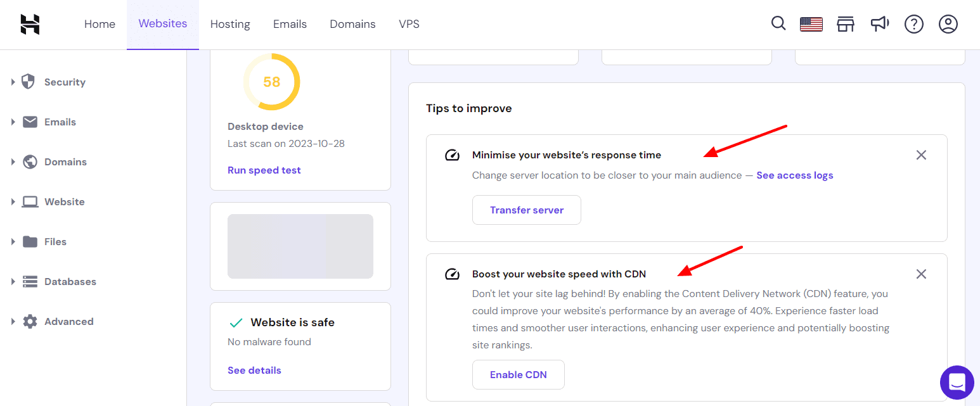The image size is (980, 406).
Task: Open the marketplace store icon
Action: point(845,25)
